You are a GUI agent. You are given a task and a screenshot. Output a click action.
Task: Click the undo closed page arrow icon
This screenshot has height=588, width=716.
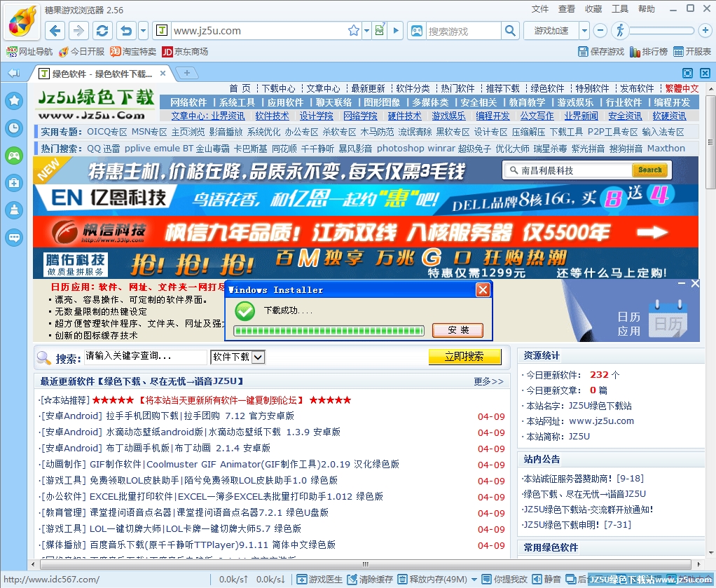click(127, 31)
